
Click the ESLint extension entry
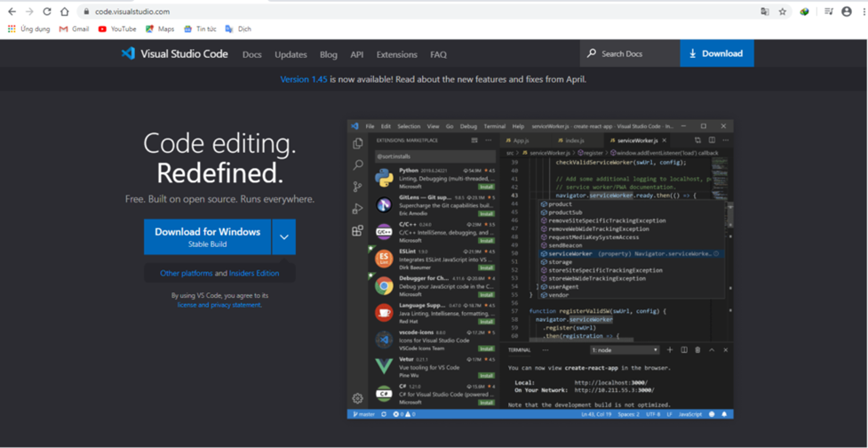(x=434, y=259)
